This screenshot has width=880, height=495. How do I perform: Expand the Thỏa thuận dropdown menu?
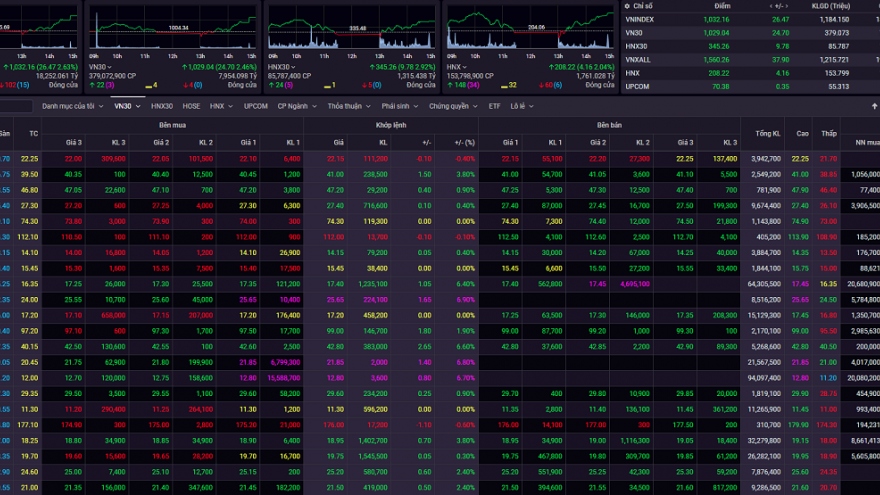coord(348,105)
